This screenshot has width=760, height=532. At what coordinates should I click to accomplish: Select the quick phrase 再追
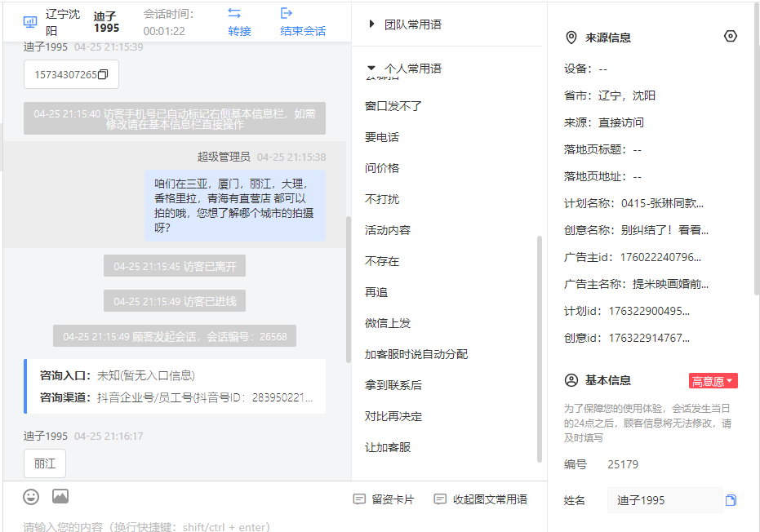point(376,292)
